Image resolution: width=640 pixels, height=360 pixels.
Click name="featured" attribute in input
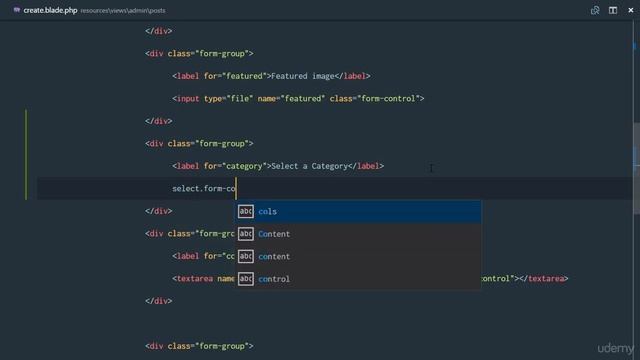tap(291, 98)
